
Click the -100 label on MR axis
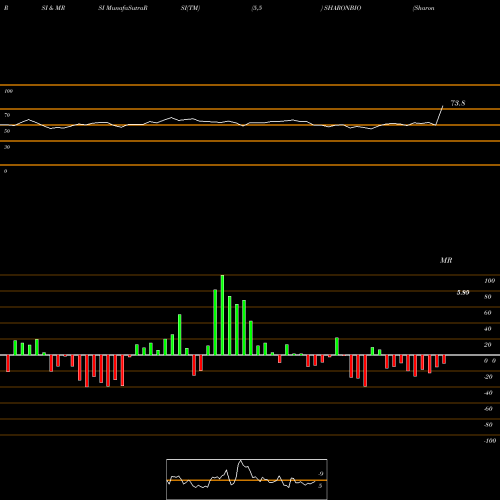(x=490, y=441)
